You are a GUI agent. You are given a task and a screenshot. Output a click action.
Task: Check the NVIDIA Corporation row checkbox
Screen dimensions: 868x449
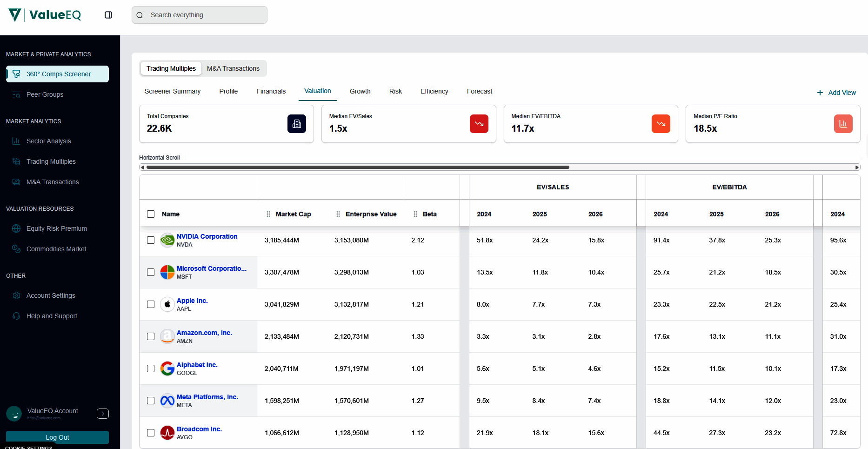point(151,240)
